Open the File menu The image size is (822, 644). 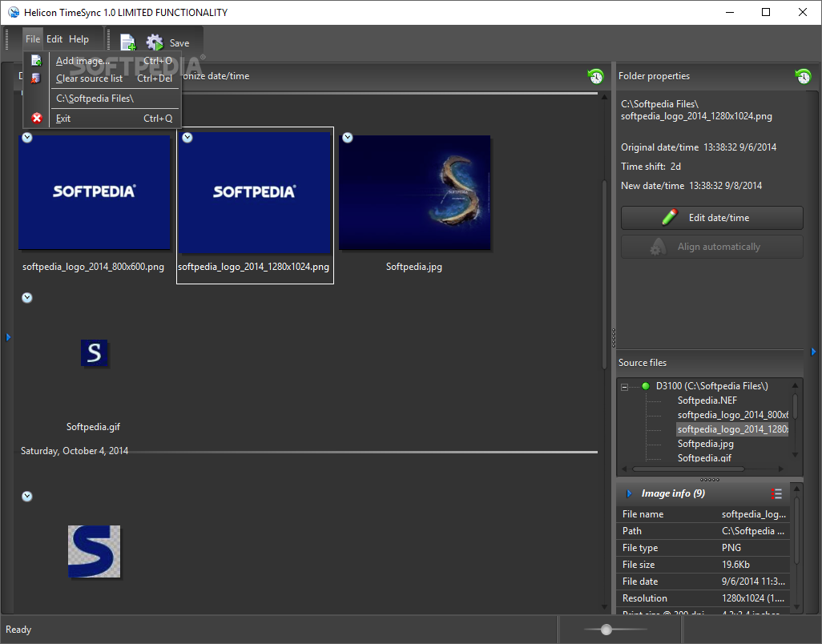click(33, 39)
